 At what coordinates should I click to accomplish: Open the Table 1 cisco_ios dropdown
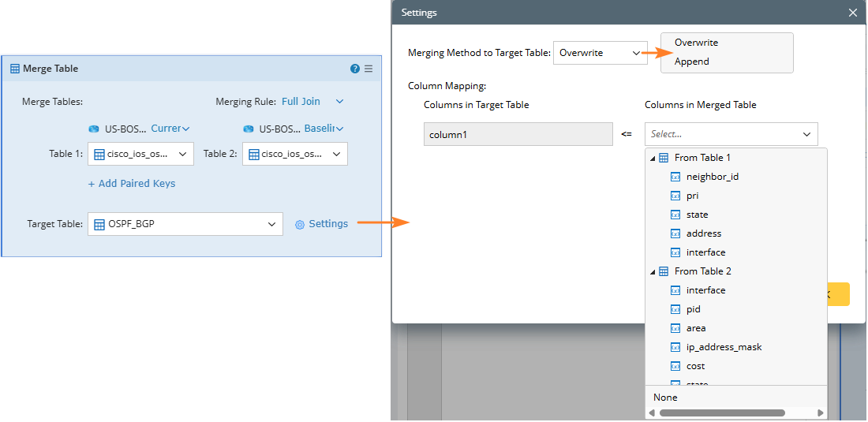[182, 154]
